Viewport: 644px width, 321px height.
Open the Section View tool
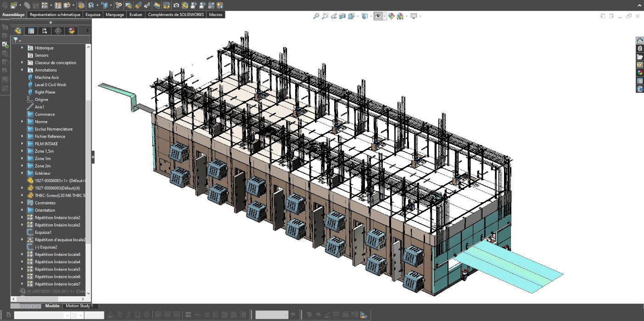click(x=342, y=16)
